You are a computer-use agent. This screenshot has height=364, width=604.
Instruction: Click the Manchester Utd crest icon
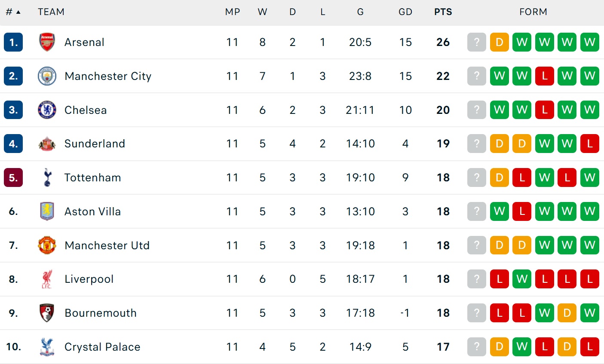pyautogui.click(x=47, y=245)
